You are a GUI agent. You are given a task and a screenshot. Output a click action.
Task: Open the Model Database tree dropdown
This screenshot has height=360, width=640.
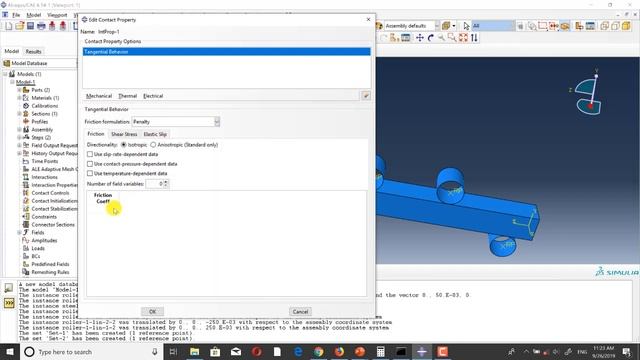40,63
